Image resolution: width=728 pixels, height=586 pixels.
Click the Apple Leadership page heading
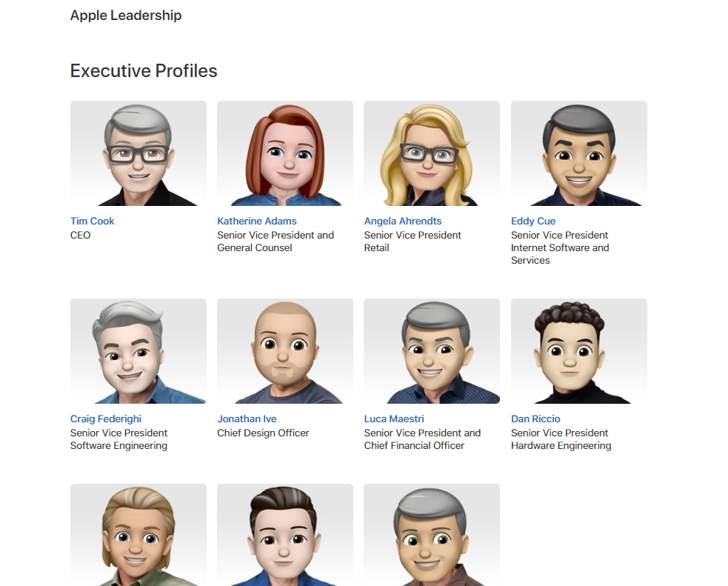(x=126, y=16)
